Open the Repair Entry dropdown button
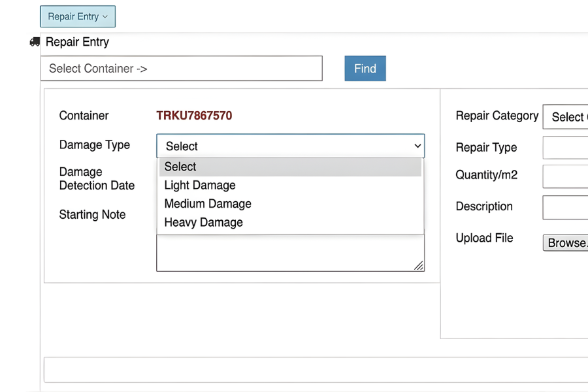The width and height of the screenshot is (588, 392). (x=78, y=16)
